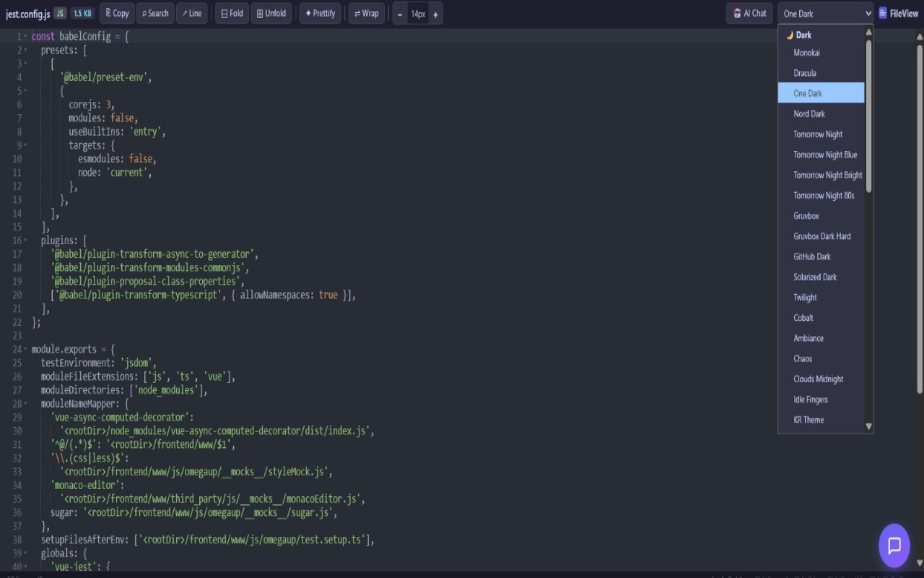924x578 pixels.
Task: Click the Line jump button
Action: 192,13
